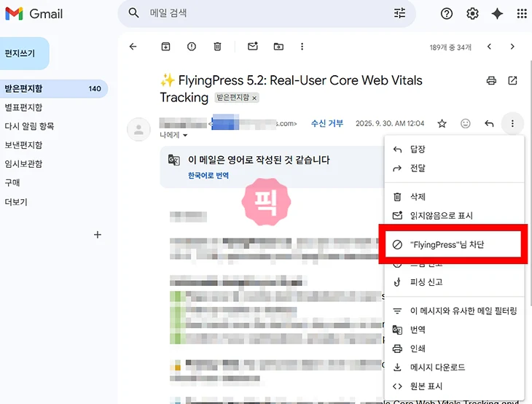Viewport: 532px width, 404px height.
Task: Select 인쇄 in context menu
Action: tap(454, 349)
